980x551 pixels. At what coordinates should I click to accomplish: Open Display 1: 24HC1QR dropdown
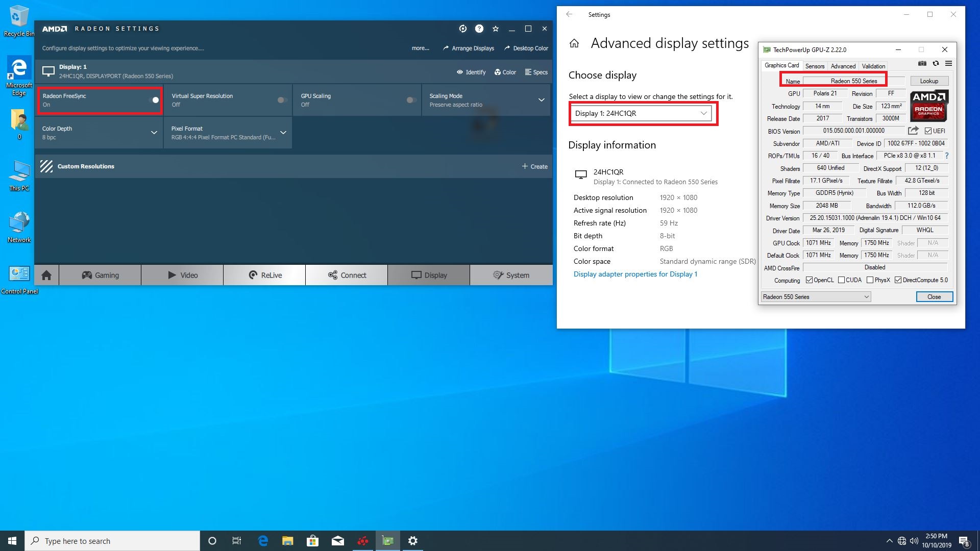[641, 113]
